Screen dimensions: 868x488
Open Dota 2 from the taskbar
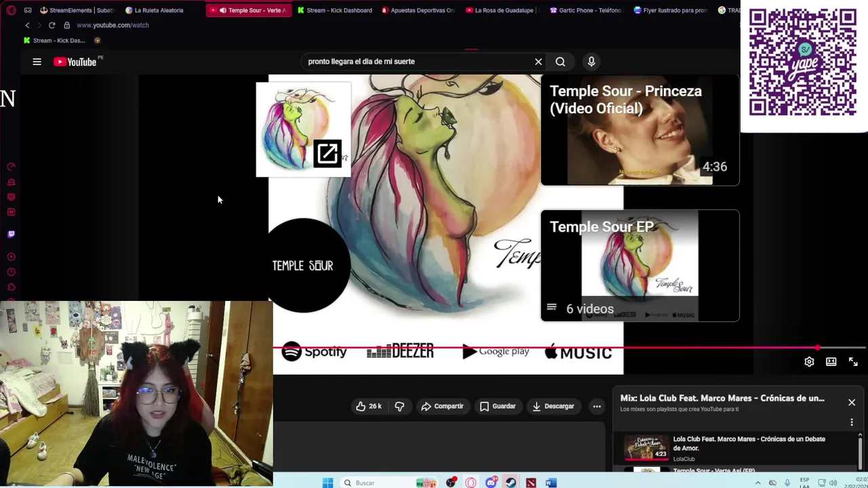(x=531, y=483)
